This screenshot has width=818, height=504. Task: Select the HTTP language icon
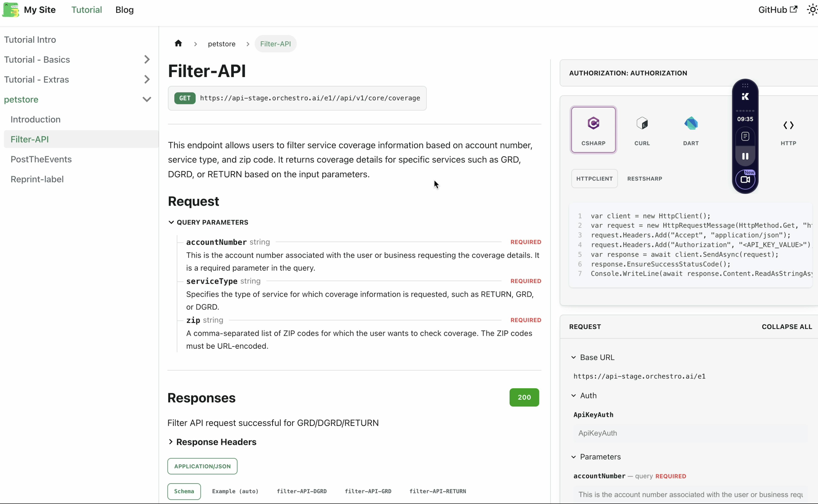point(788,130)
